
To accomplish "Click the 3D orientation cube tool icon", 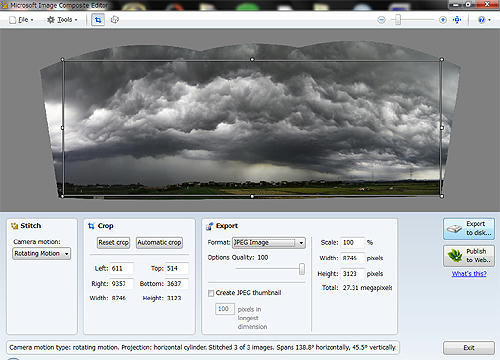I will point(115,20).
